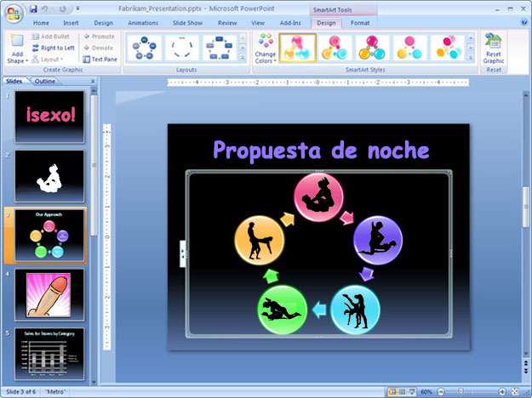The image size is (532, 398).
Task: Select slide 2 thumbnail
Action: coord(49,176)
